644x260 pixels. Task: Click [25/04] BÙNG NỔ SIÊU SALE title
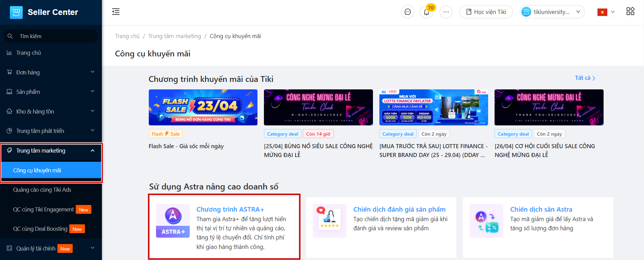tap(318, 151)
